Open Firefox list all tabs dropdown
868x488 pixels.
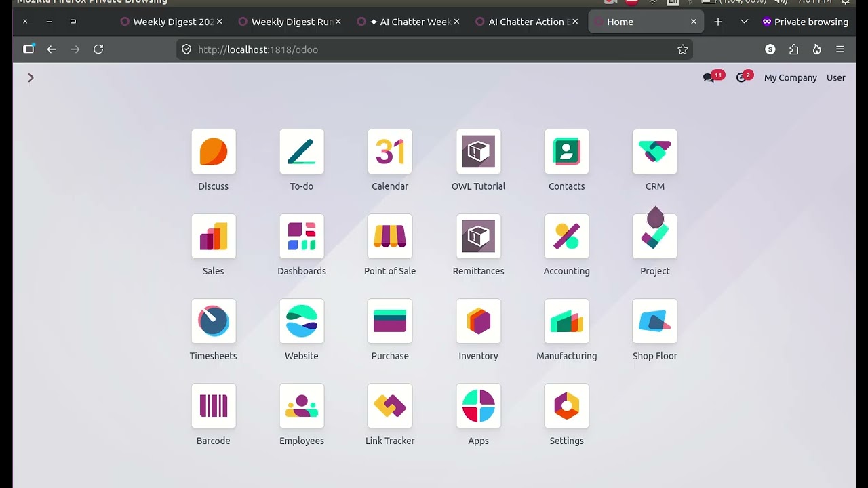[x=744, y=22]
